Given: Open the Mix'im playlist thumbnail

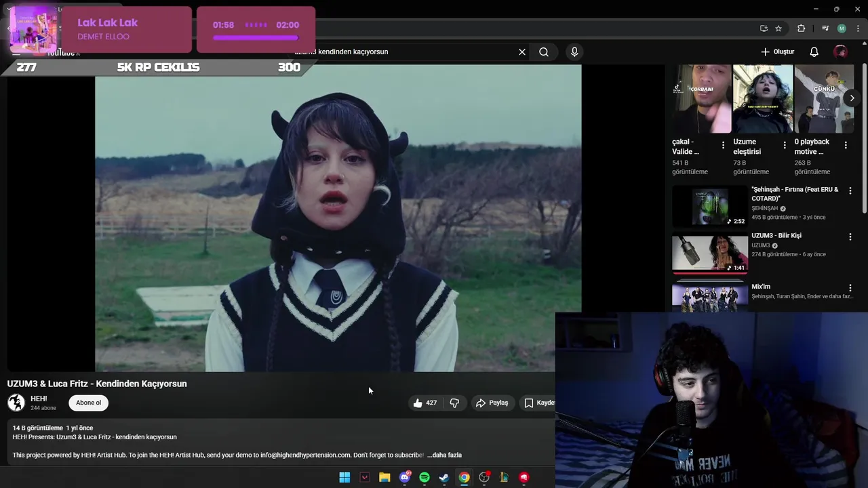Looking at the screenshot, I should point(710,296).
